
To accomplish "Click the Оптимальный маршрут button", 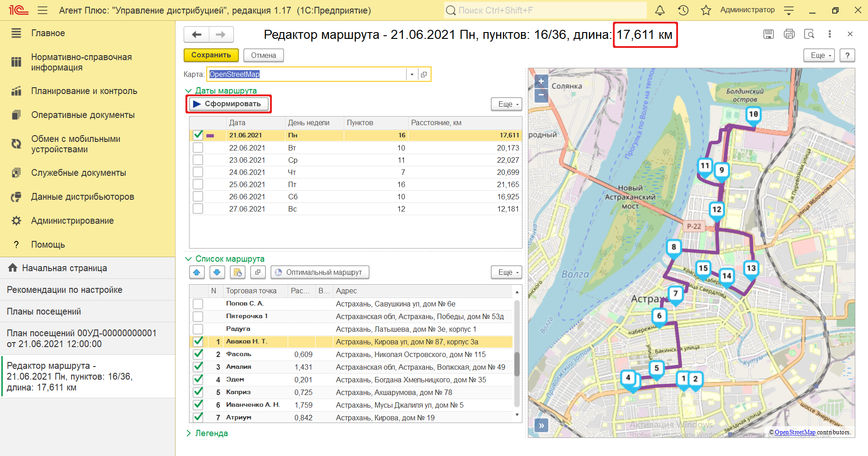I will pos(320,272).
